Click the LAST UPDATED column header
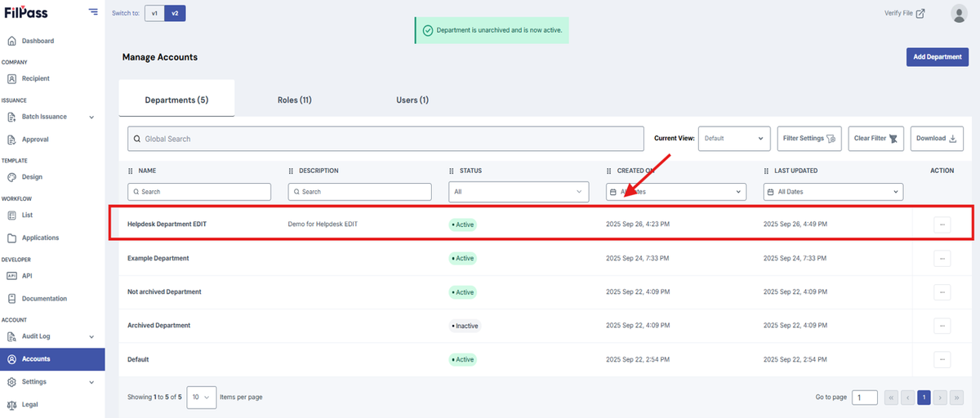Screen dimensions: 980x418 click(x=795, y=171)
